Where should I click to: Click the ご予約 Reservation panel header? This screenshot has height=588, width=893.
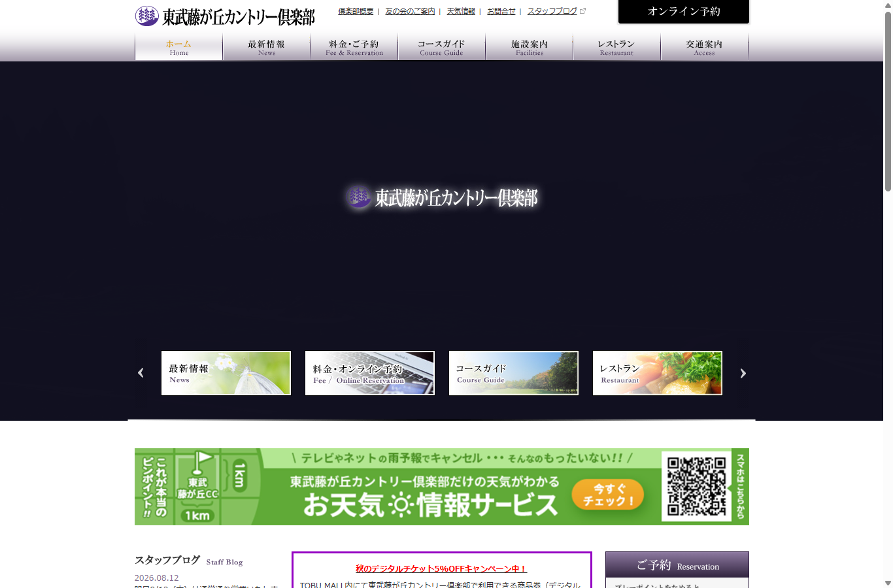[677, 565]
